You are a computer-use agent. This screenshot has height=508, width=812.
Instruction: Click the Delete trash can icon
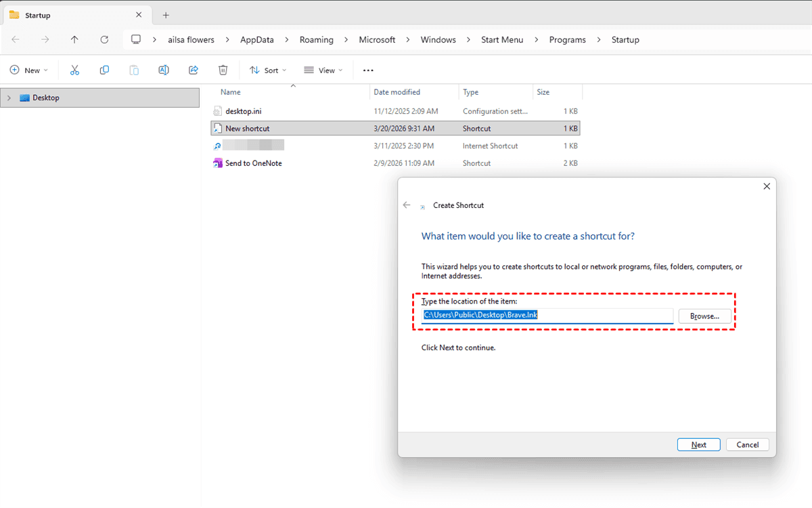223,70
